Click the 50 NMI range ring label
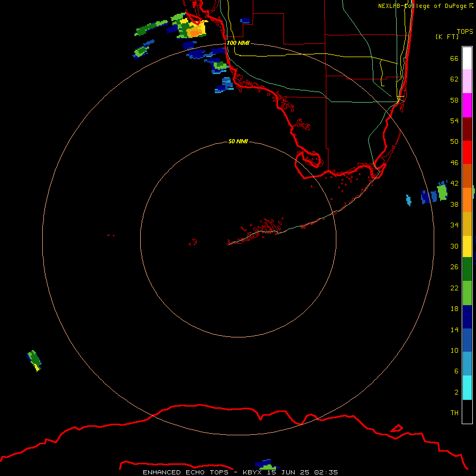 coord(238,141)
